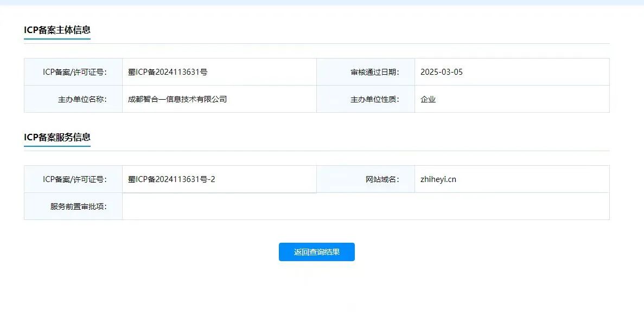Image resolution: width=644 pixels, height=324 pixels.
Task: Click ICP备案/许可证号 label in 服务信息 table
Action: tap(75, 180)
